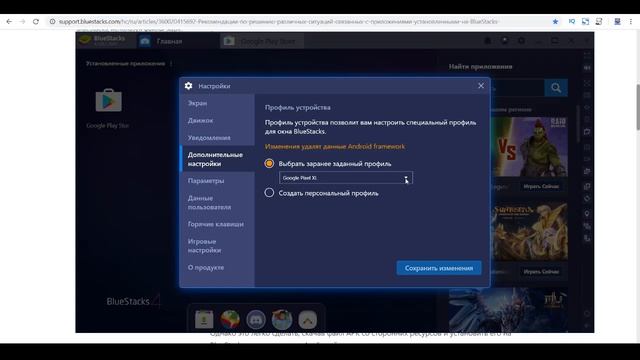Open the browser profile avatar
Image resolution: width=640 pixels, height=360 pixels.
[617, 22]
